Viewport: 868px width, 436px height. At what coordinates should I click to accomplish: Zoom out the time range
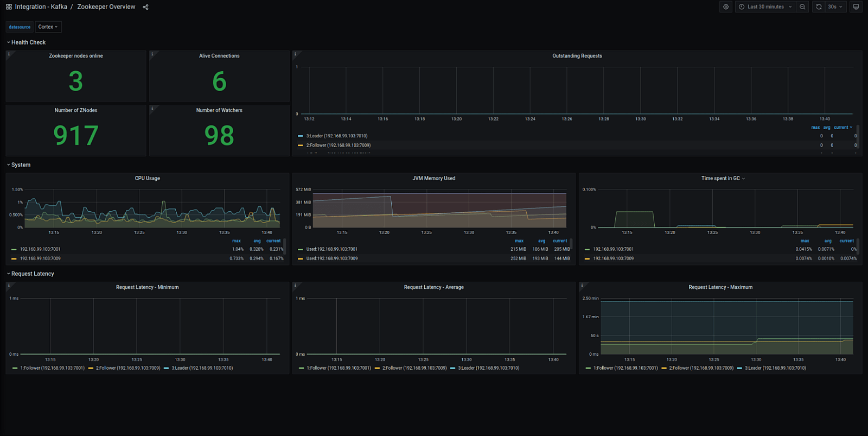tap(802, 7)
